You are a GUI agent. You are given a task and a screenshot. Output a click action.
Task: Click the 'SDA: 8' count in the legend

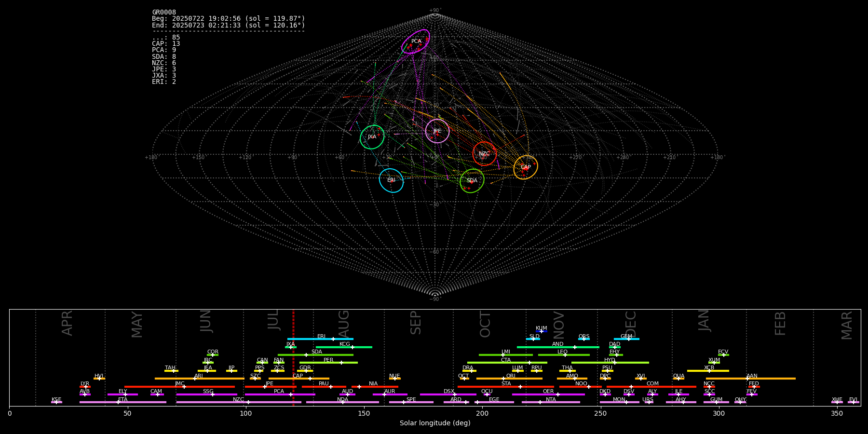click(x=164, y=57)
